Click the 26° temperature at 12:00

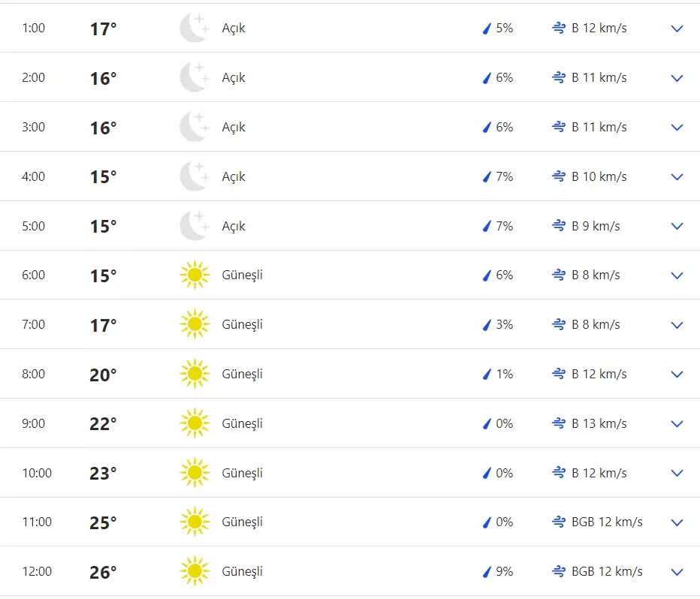tap(104, 573)
